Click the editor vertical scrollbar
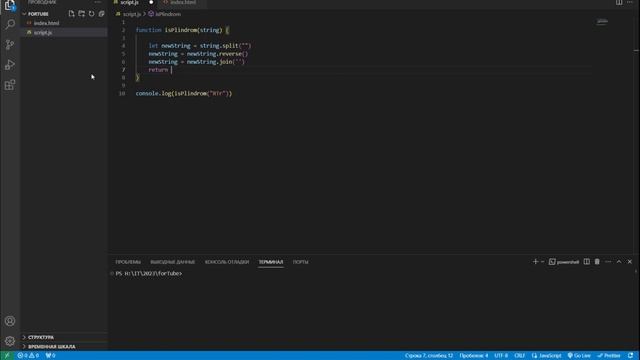 tap(636, 135)
